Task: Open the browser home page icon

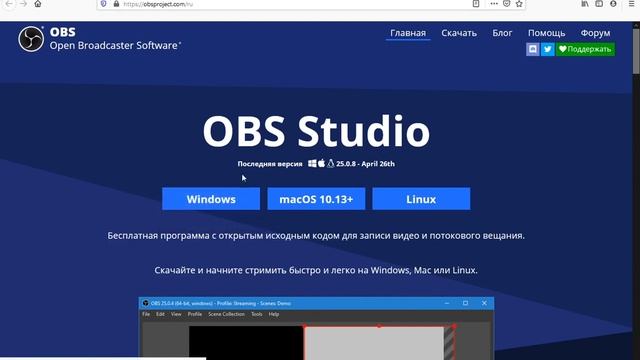Action: click(x=38, y=4)
